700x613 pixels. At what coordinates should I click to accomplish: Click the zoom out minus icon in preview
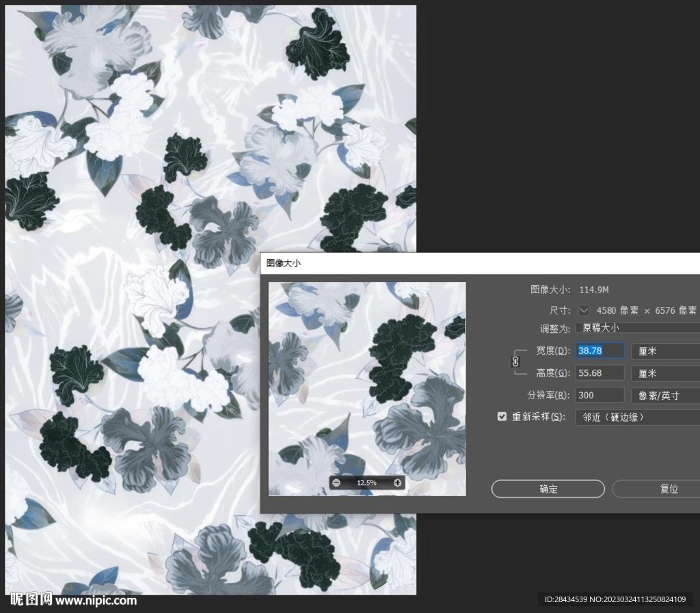pyautogui.click(x=336, y=483)
